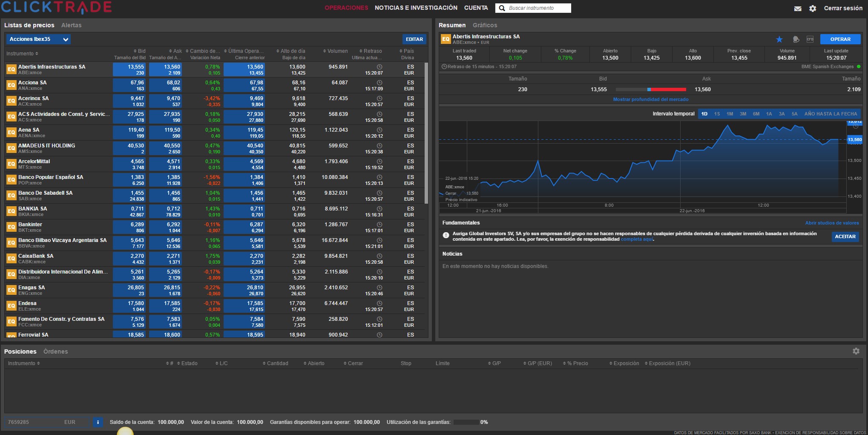Select the 1M time interval
The width and height of the screenshot is (868, 435).
point(730,114)
